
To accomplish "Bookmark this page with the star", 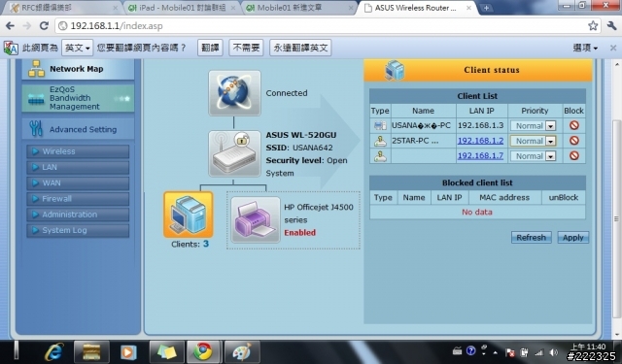I will [593, 26].
